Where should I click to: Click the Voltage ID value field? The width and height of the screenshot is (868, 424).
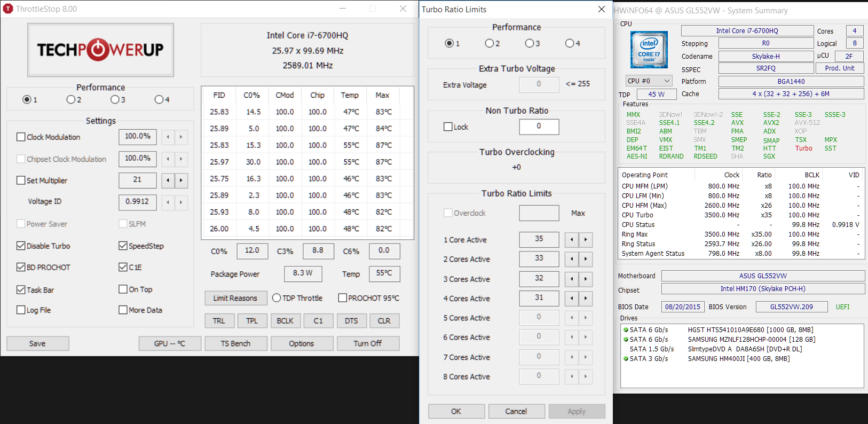(138, 202)
